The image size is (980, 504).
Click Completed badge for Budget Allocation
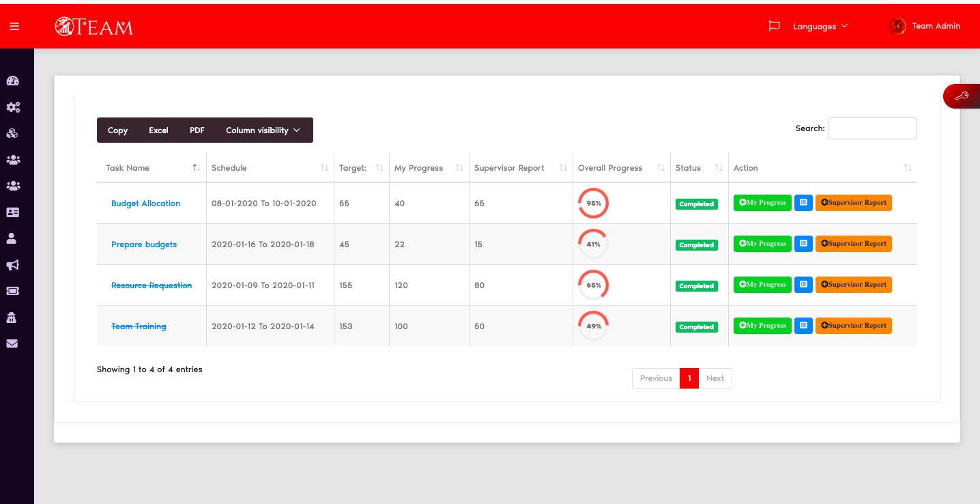pos(696,204)
